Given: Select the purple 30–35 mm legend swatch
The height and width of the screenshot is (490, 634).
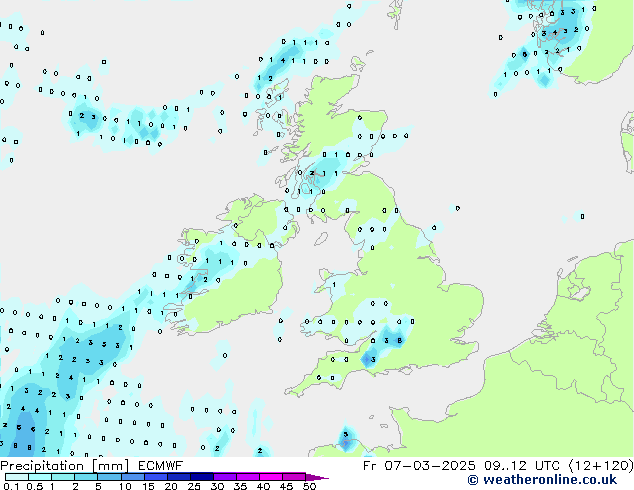Looking at the screenshot, I should [224, 477].
